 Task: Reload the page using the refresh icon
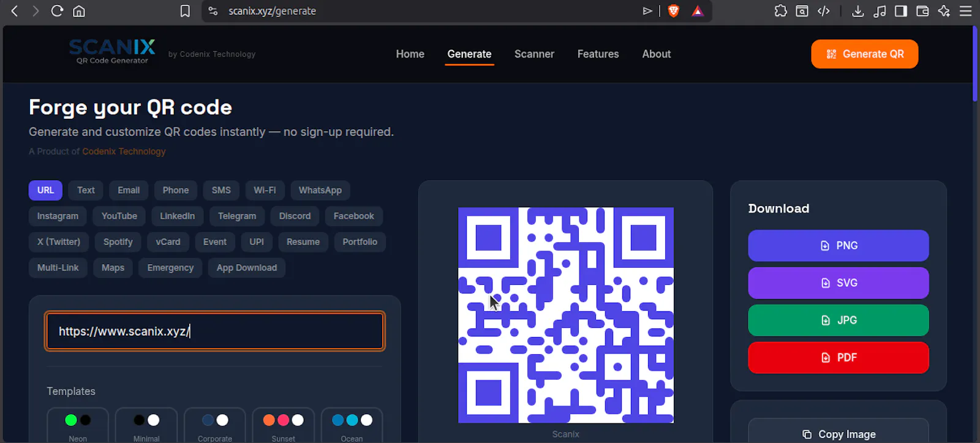[57, 11]
